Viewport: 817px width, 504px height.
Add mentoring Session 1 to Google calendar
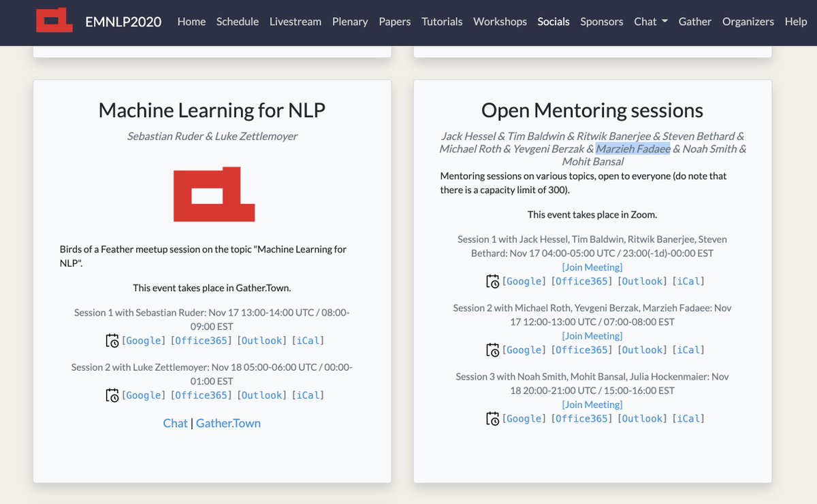[524, 281]
